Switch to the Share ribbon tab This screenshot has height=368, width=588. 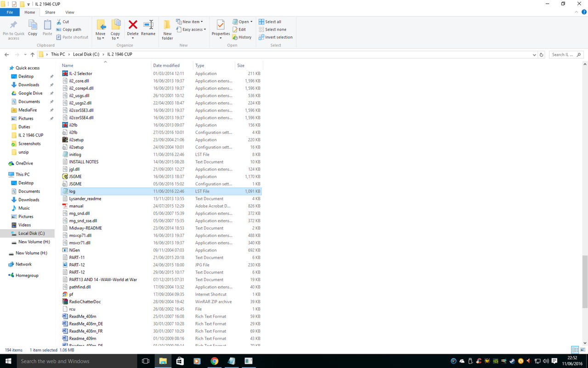tap(50, 12)
